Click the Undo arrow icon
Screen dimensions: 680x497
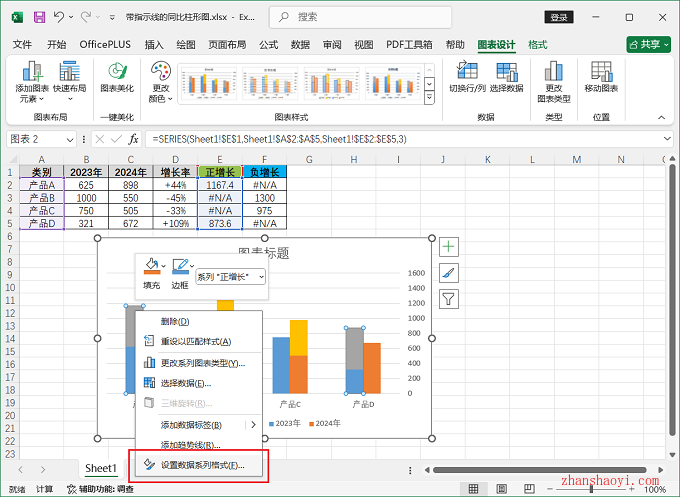pos(59,17)
